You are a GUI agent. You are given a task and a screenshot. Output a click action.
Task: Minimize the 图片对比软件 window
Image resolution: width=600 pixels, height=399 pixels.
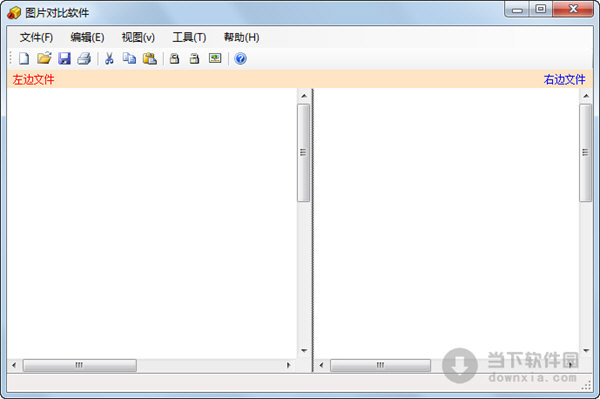517,9
